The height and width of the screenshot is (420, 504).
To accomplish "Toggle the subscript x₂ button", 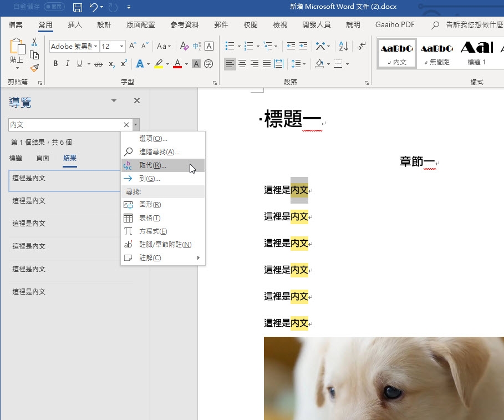I will pos(111,64).
